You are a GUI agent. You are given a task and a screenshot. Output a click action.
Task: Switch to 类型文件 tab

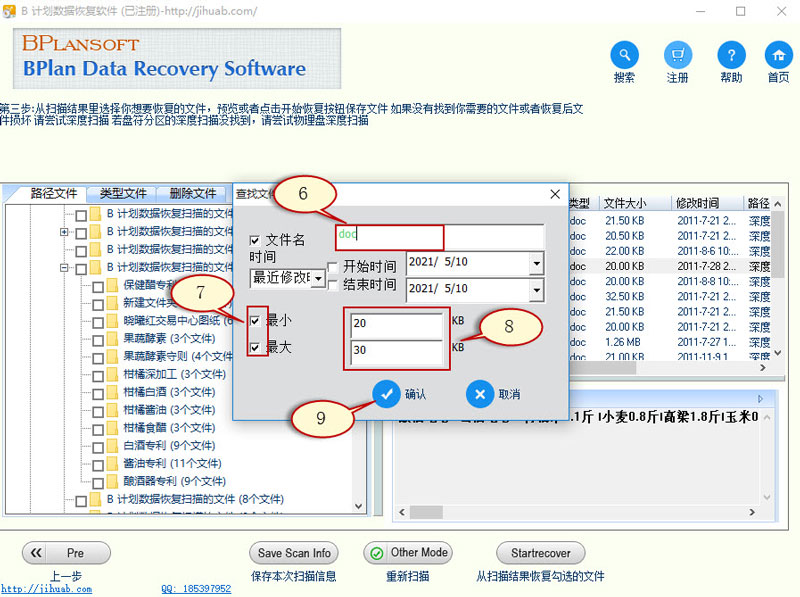122,193
